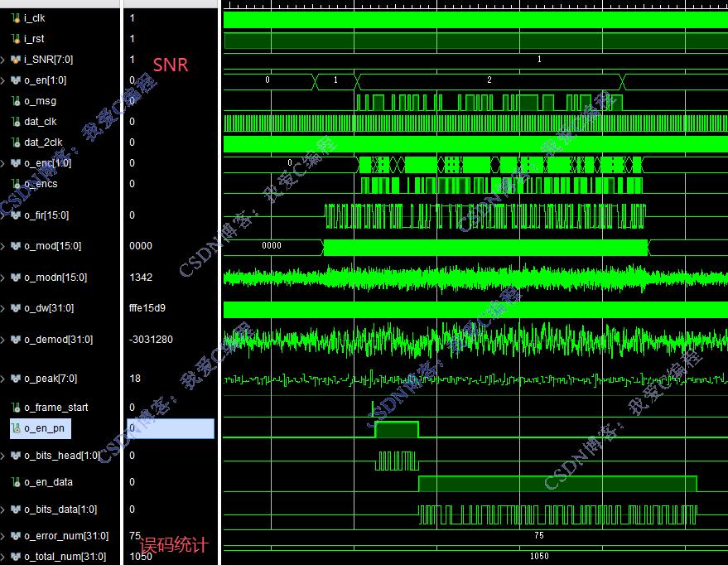Screen dimensions: 728x565
Task: Select the o_frame_start signal name
Action: coord(56,407)
